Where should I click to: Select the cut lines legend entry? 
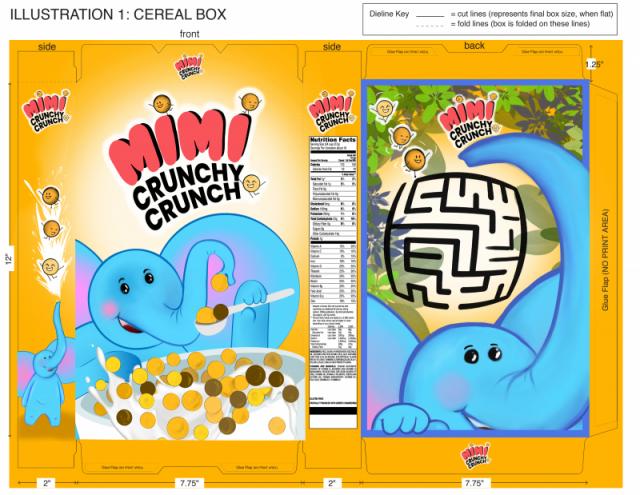tap(515, 14)
